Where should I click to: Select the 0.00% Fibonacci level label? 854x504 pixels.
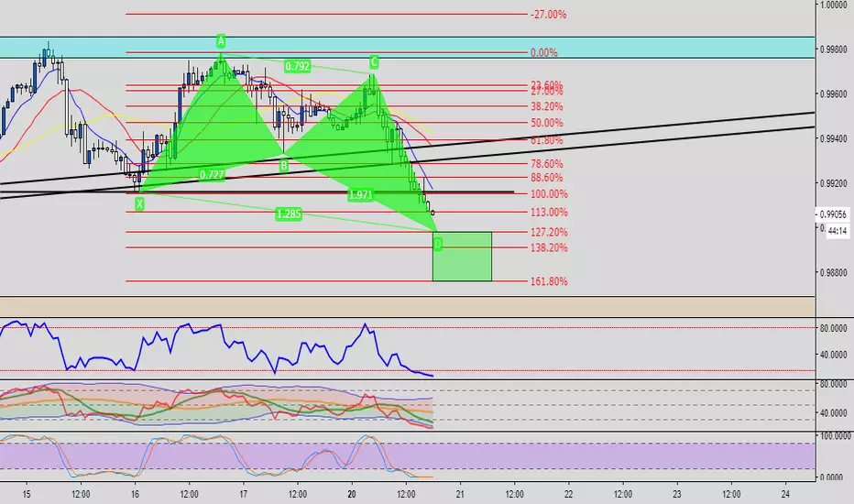coord(543,53)
